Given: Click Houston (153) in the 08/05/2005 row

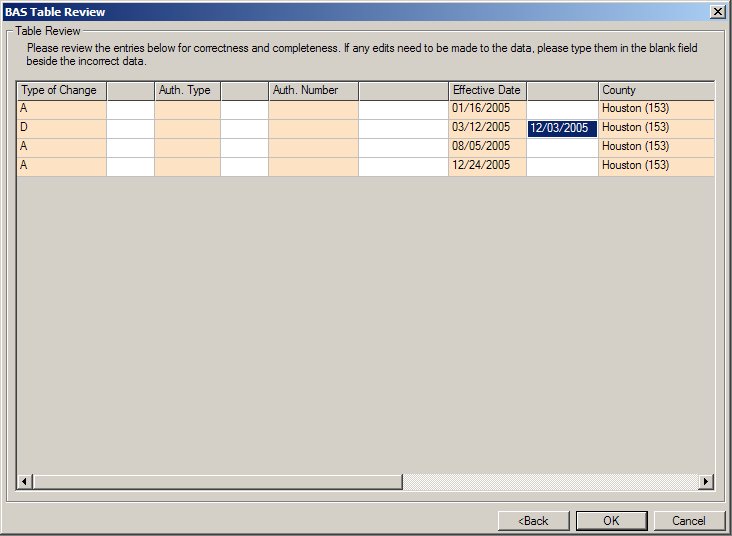Looking at the screenshot, I should 656,148.
